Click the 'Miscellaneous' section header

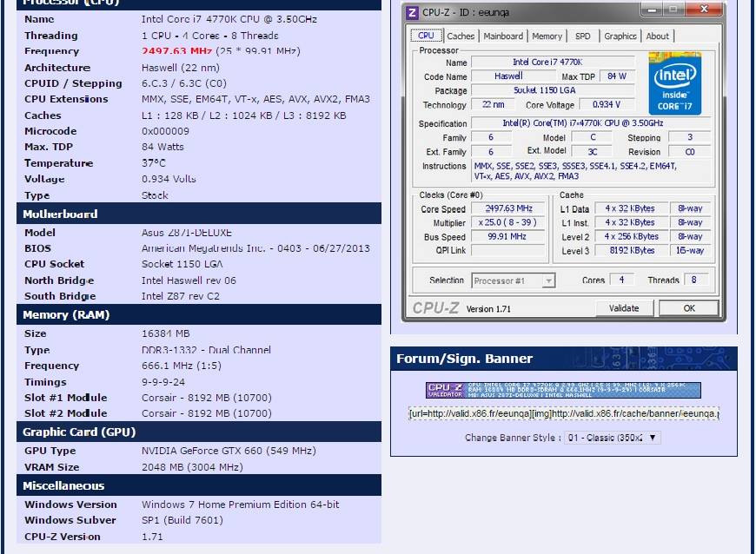pos(199,485)
